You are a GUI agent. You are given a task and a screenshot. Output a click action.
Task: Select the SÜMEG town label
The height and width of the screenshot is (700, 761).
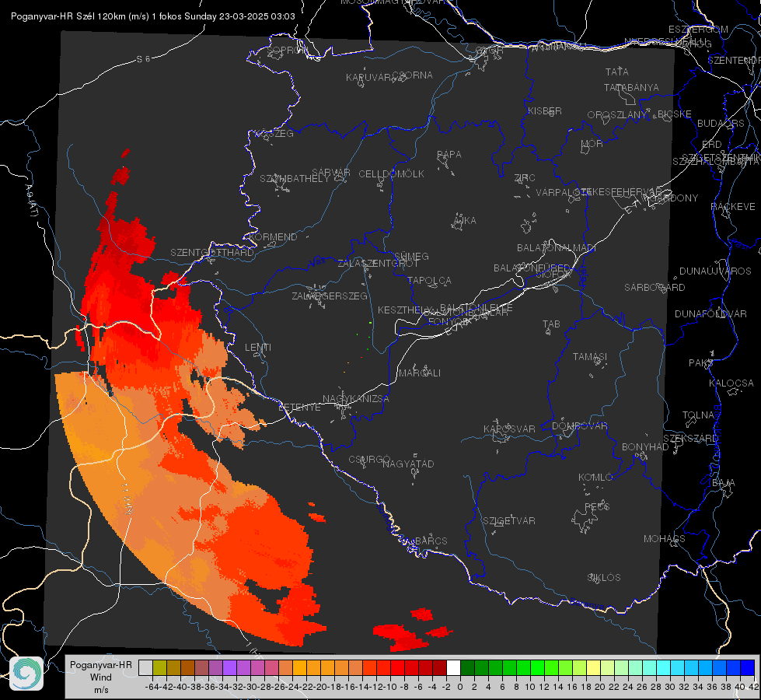pyautogui.click(x=411, y=257)
